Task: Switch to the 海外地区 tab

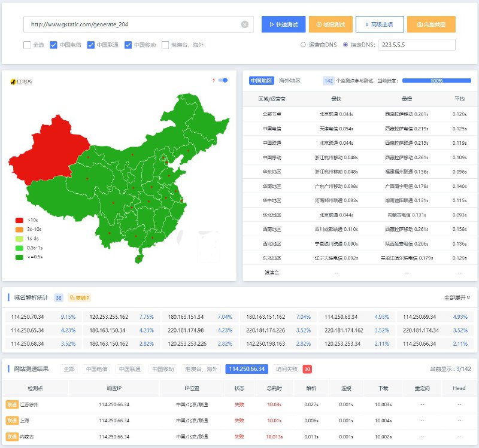Action: point(289,80)
